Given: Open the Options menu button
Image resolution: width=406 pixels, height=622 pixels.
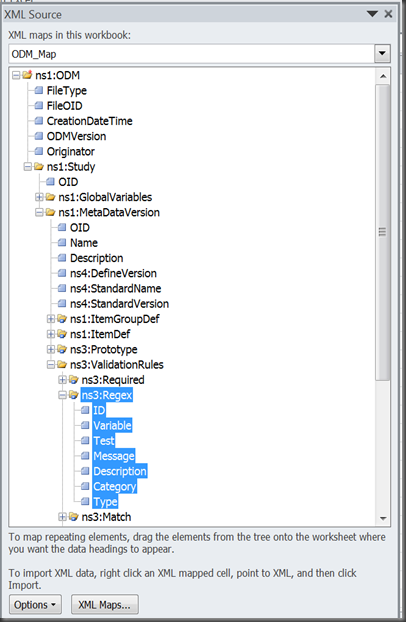Looking at the screenshot, I should click(35, 605).
